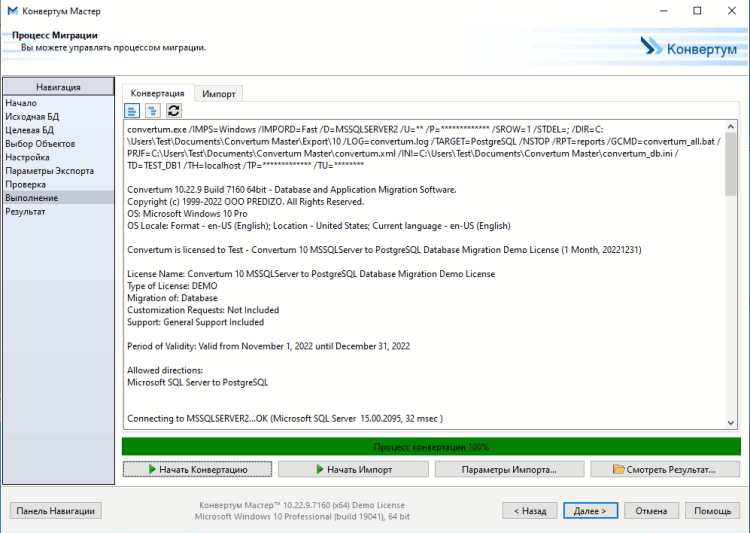Click 'Convertum 10.22.9 Build 7160 64bit' line
The height and width of the screenshot is (533, 750).
click(x=292, y=189)
